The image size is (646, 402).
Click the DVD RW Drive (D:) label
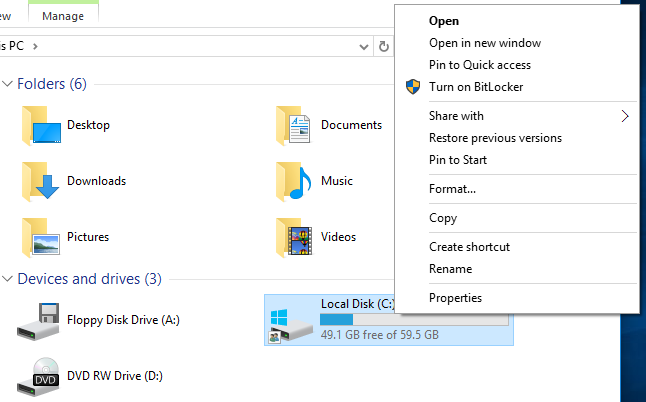[115, 376]
